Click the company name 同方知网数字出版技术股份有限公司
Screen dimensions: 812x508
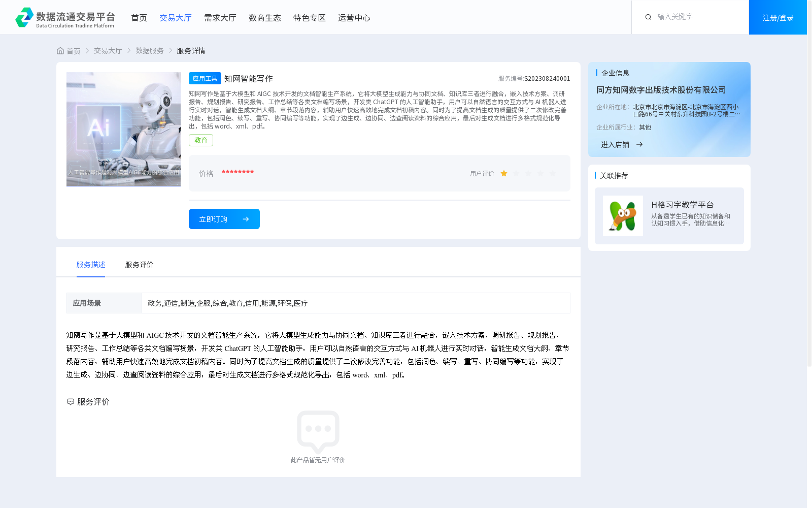coord(661,90)
